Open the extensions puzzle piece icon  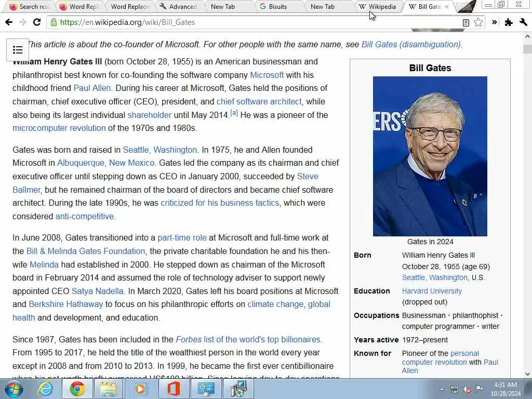508,22
